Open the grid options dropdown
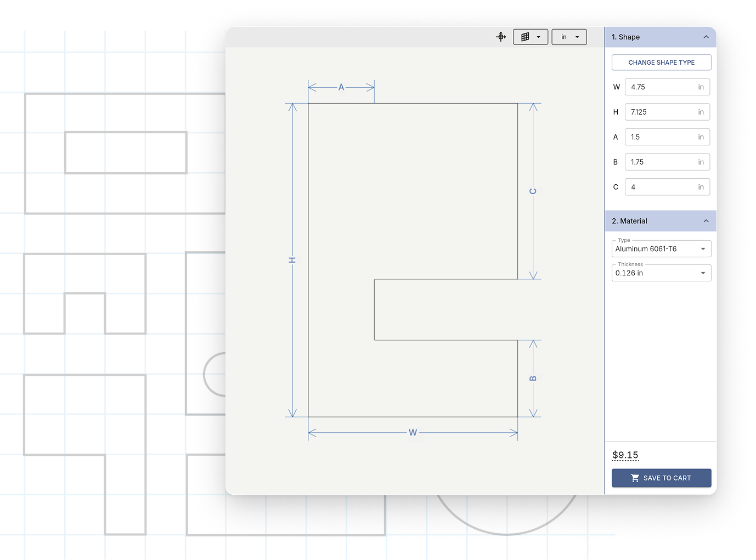The height and width of the screenshot is (560, 756). pos(530,37)
